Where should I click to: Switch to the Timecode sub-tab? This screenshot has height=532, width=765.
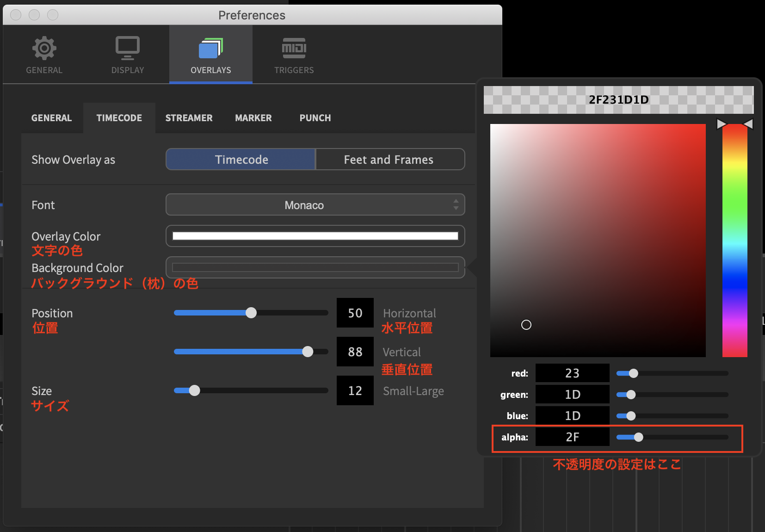(x=119, y=118)
